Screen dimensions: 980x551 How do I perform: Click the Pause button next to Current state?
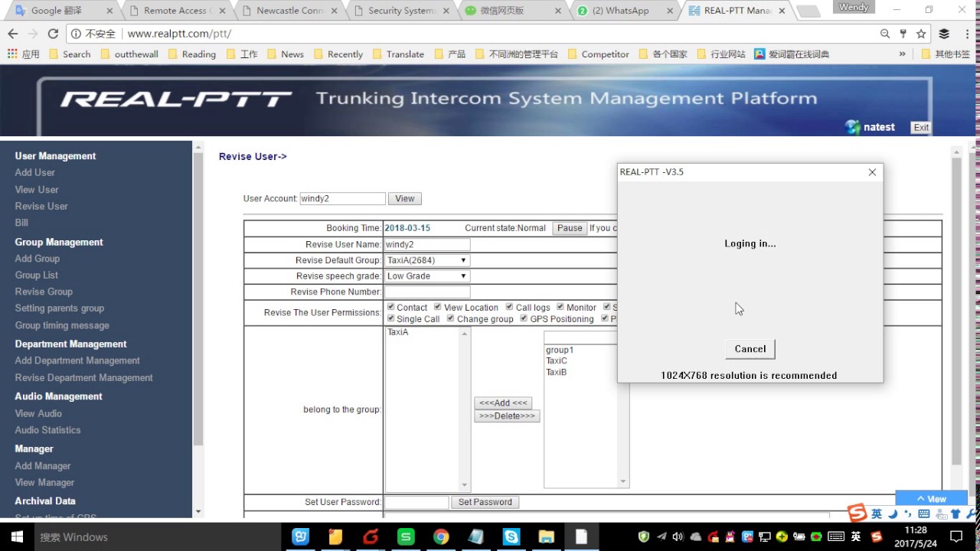(x=570, y=228)
